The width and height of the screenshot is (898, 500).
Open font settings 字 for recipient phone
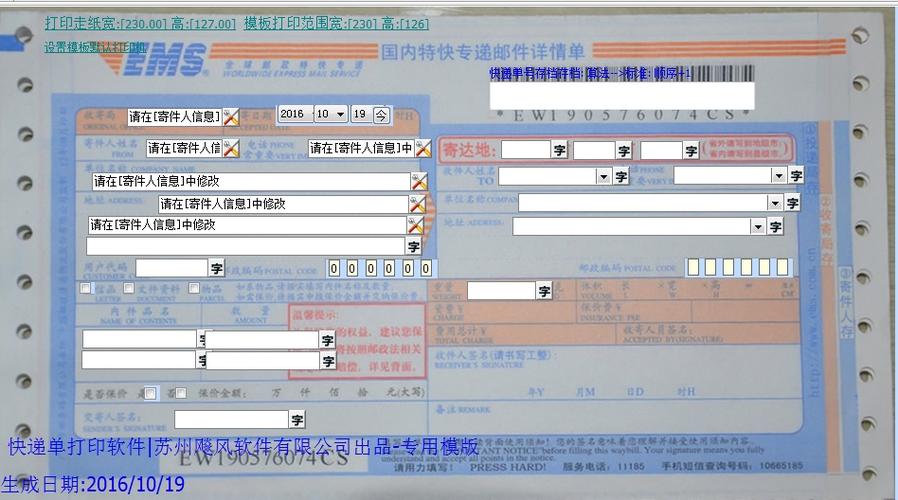795,175
